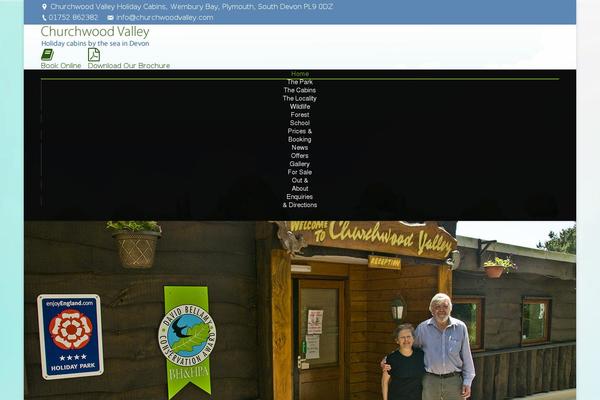Click the reception cabin hero photo
Image resolution: width=600 pixels, height=400 pixels.
300,310
